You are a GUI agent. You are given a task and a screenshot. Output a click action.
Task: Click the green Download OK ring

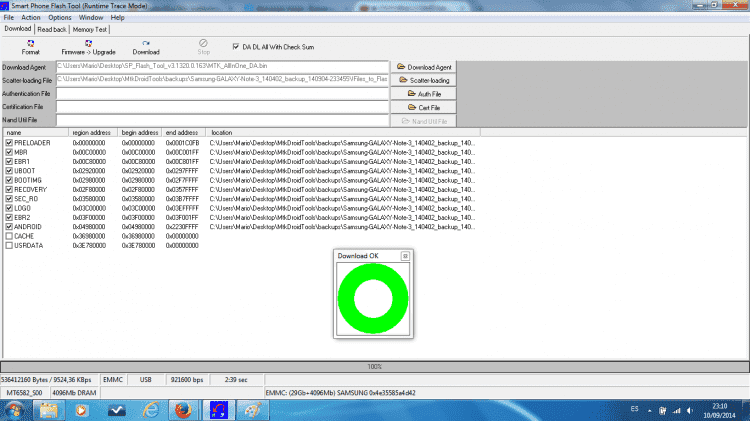tap(373, 299)
